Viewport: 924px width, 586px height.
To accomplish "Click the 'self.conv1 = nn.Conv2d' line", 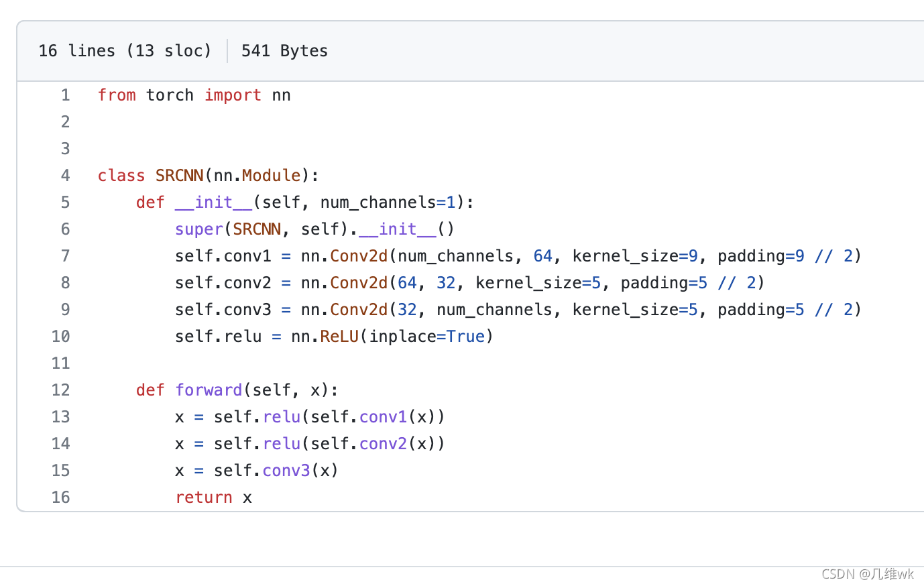I will (x=518, y=256).
